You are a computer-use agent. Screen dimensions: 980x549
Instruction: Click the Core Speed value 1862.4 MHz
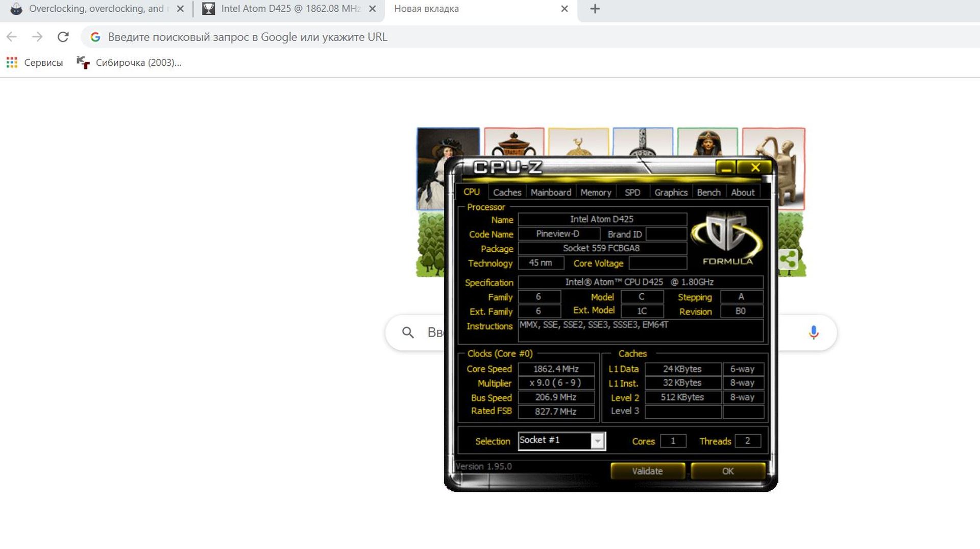(x=556, y=369)
